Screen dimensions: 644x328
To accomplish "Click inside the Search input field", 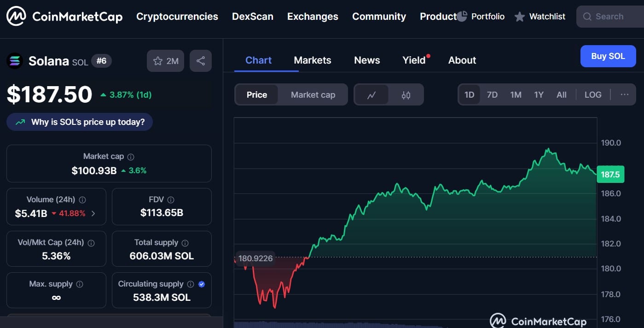I will tap(610, 17).
